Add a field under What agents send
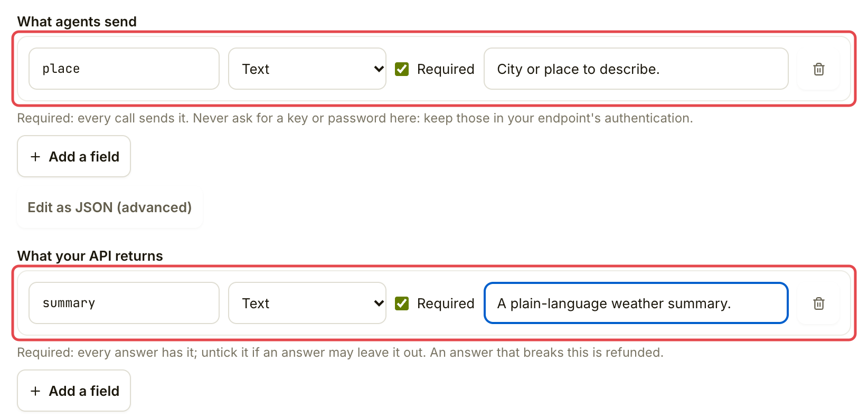Screen dimensions: 868x418 (x=74, y=157)
